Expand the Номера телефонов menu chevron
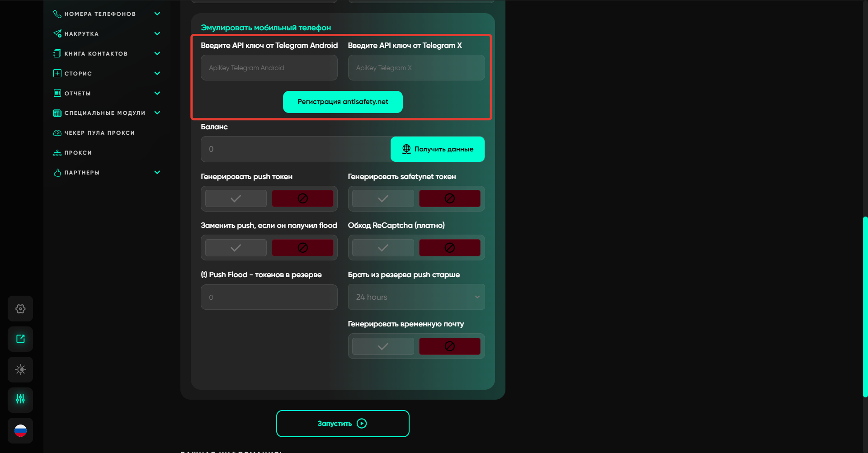This screenshot has width=868, height=453. coord(157,14)
